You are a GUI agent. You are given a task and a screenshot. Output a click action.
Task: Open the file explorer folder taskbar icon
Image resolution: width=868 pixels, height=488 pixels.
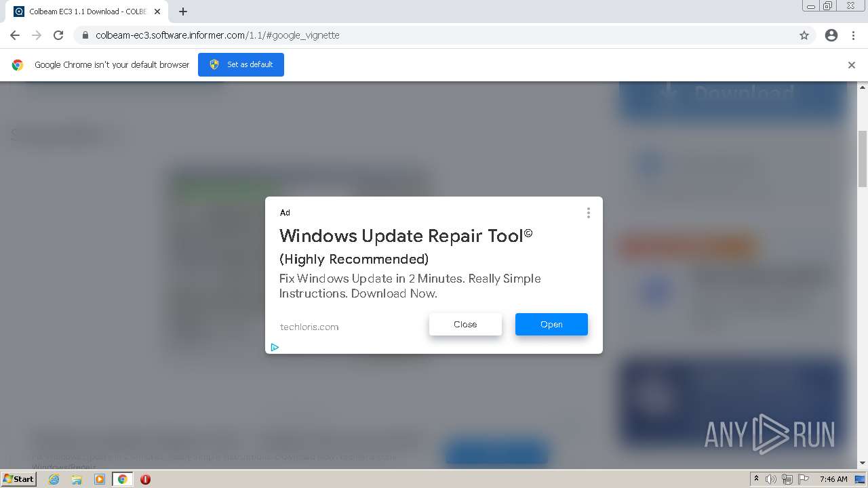[x=77, y=479]
